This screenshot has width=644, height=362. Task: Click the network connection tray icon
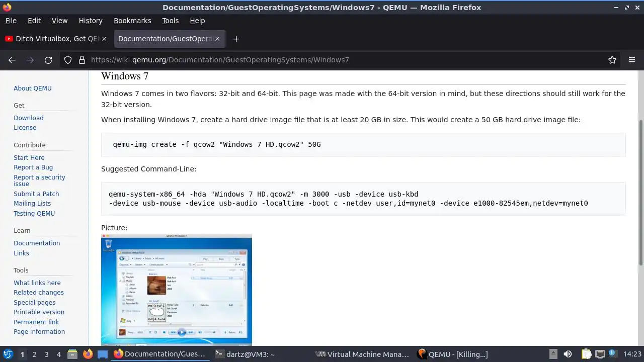pos(600,354)
